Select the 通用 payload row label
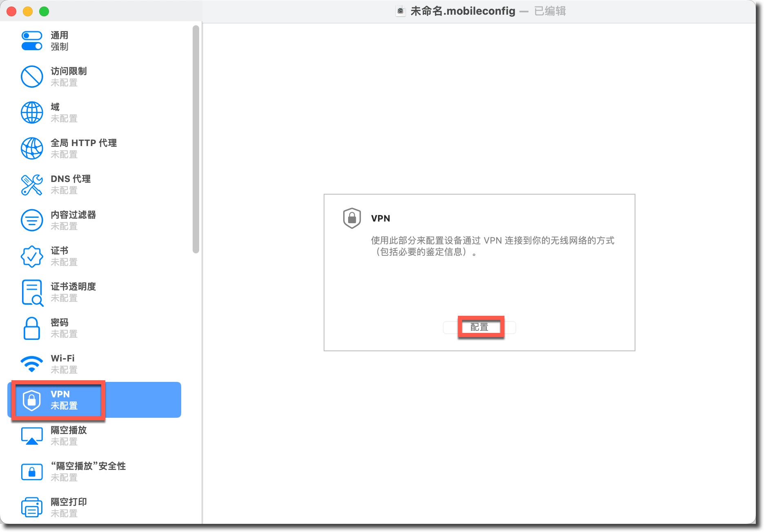The image size is (764, 532). [60, 35]
